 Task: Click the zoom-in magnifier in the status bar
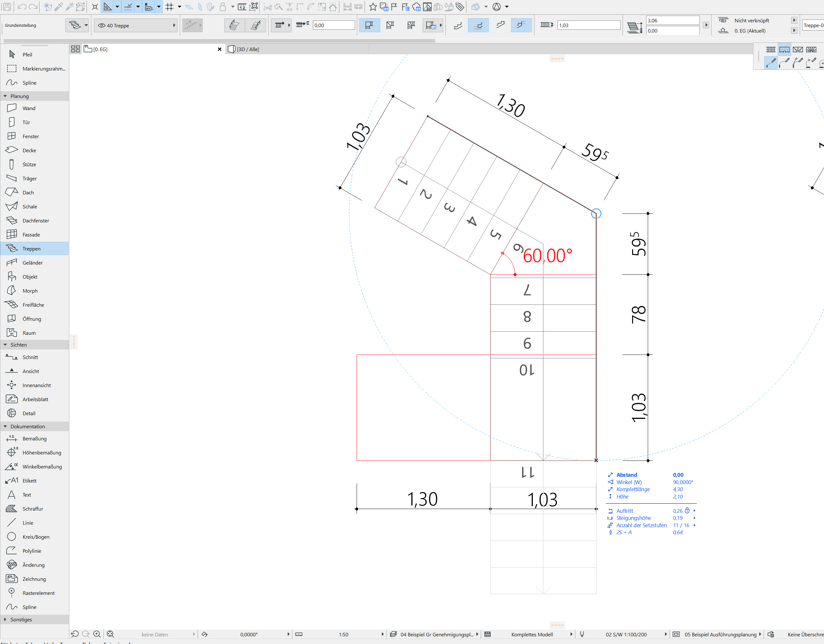point(97,634)
